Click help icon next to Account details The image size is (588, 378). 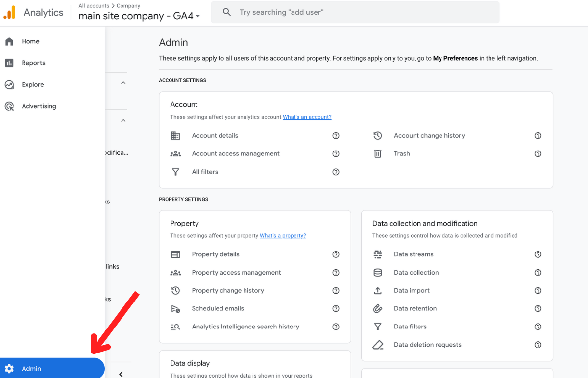[336, 135]
